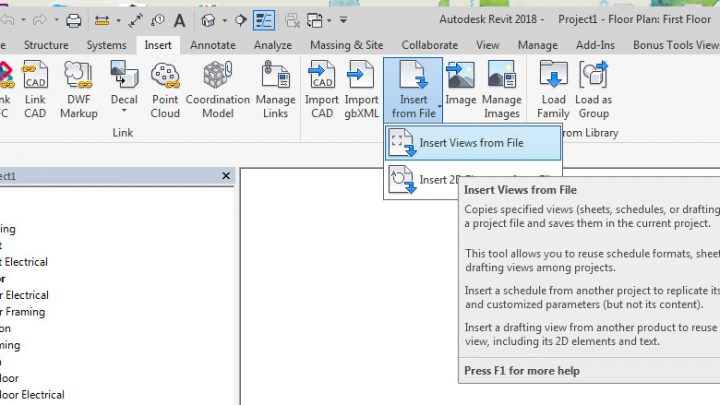Click the Image import tool
The image size is (720, 405).
461,84
